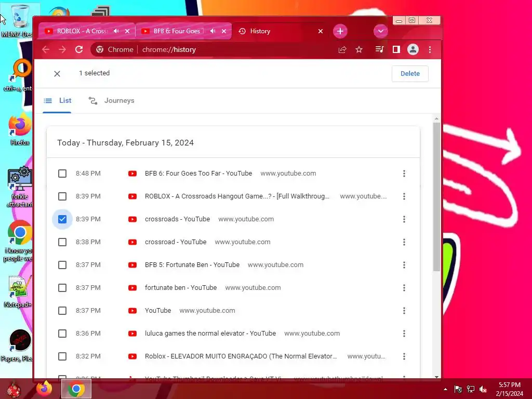The height and width of the screenshot is (399, 532).
Task: Open more actions for ELEVADOR MUITO ENGRAÇADO entry
Action: [x=404, y=356]
